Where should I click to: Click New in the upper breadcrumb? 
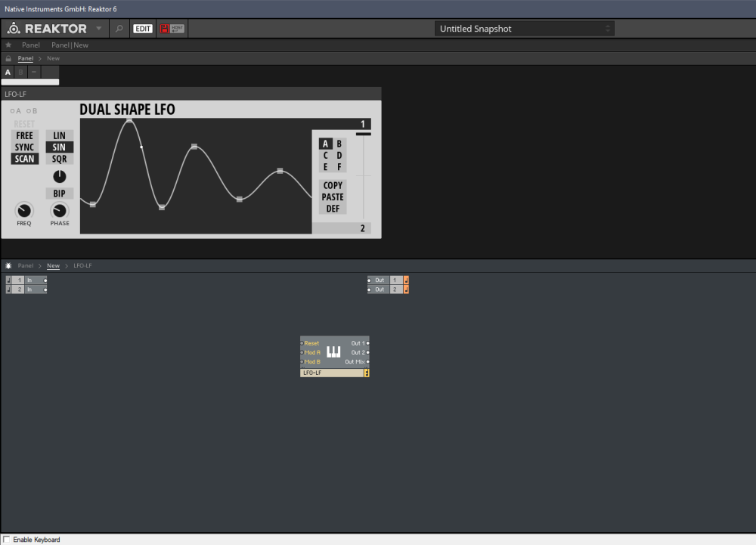(x=53, y=58)
